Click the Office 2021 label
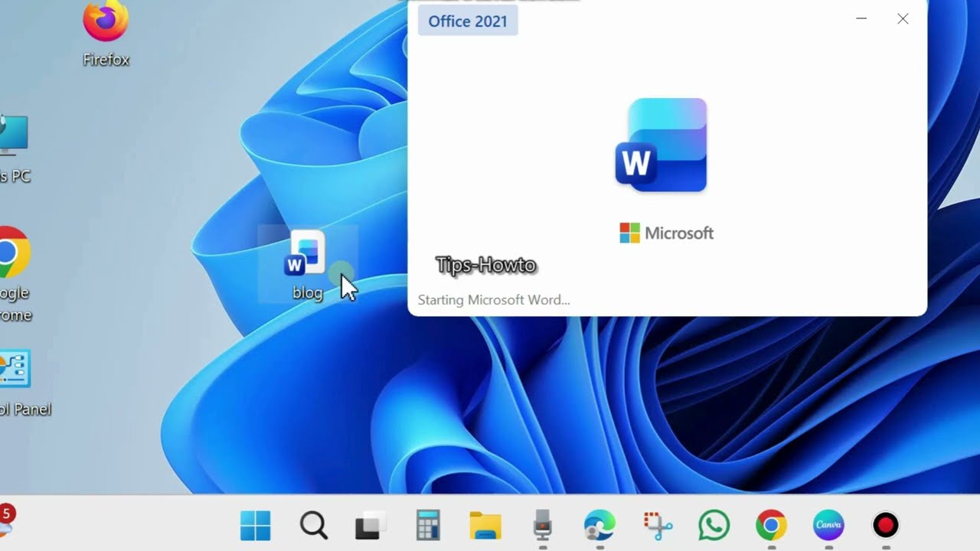 click(x=468, y=21)
